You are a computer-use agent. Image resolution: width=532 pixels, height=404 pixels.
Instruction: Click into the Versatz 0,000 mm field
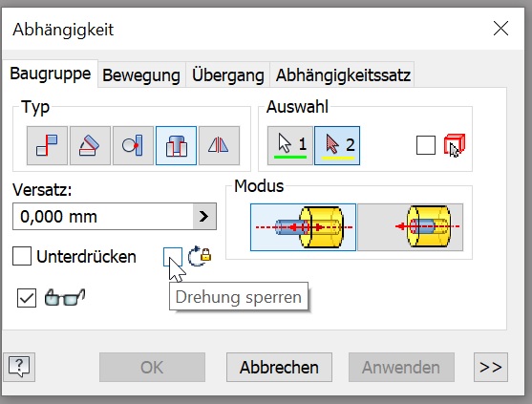[x=103, y=217]
